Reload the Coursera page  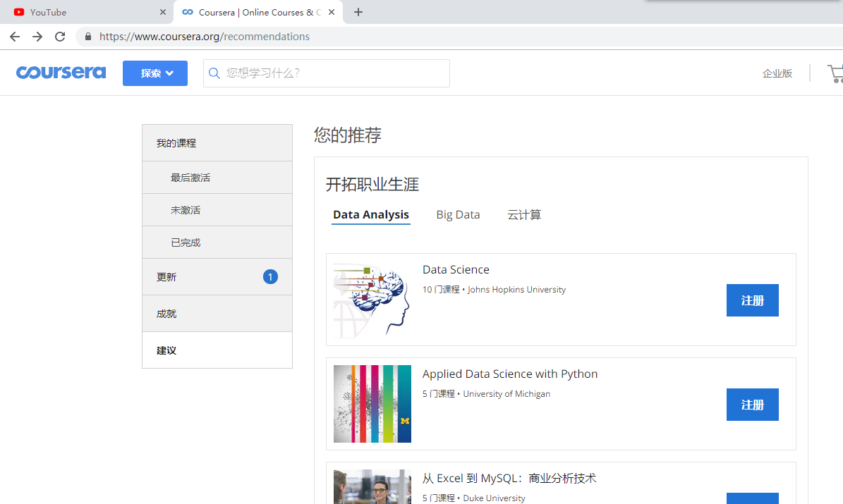60,37
